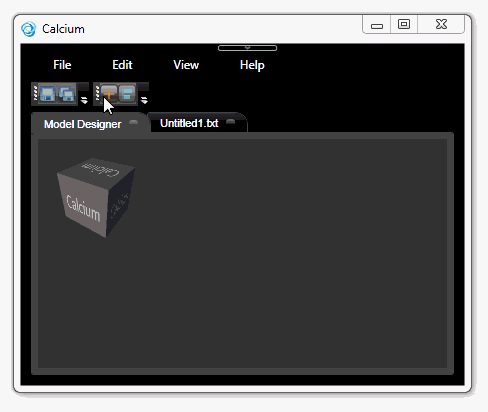The width and height of the screenshot is (488, 412).
Task: Close the Untitled1.txt tab
Action: 231,122
